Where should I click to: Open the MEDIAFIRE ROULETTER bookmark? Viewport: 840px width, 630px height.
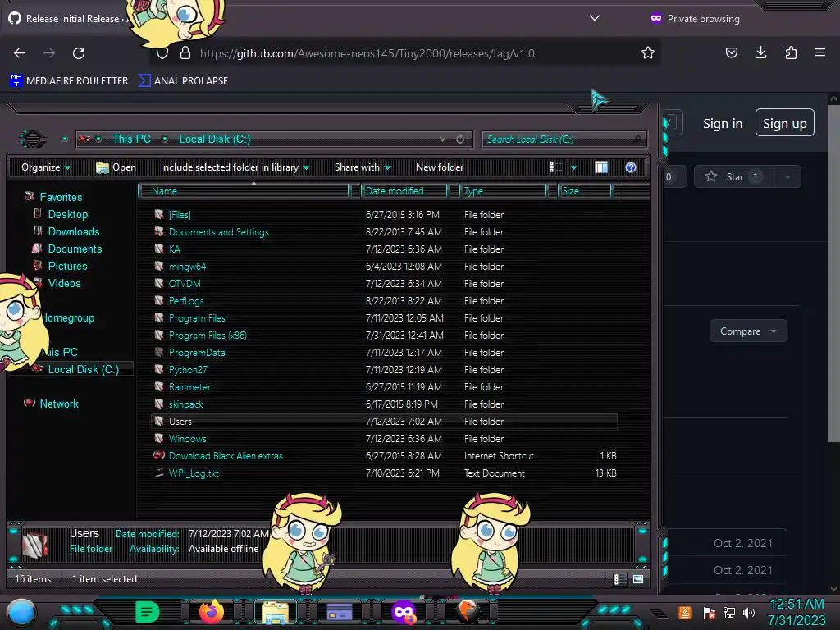(x=69, y=81)
